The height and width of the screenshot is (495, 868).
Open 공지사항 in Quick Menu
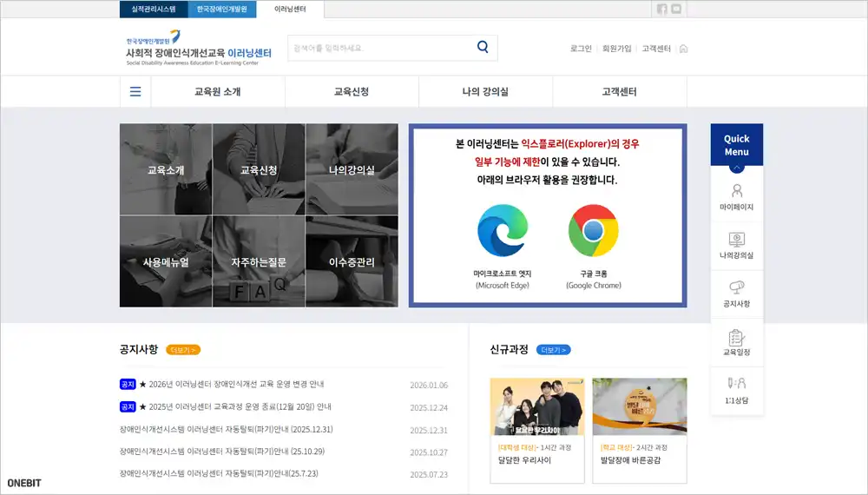[736, 294]
